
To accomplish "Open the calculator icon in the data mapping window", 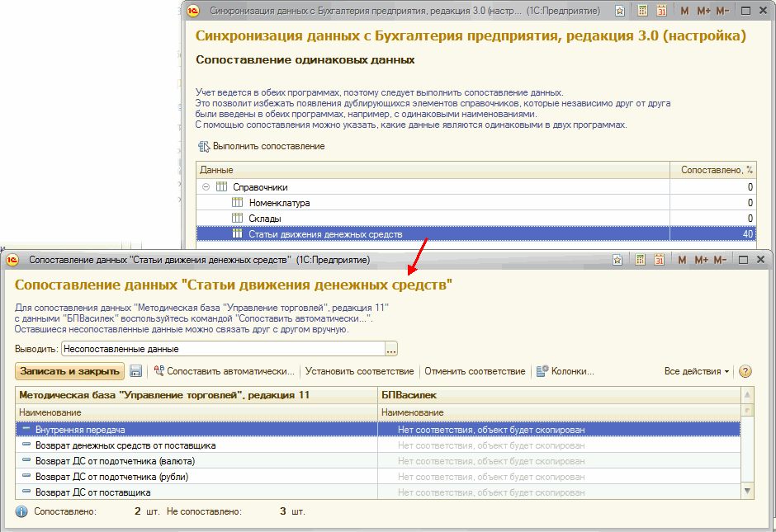I will (640, 260).
